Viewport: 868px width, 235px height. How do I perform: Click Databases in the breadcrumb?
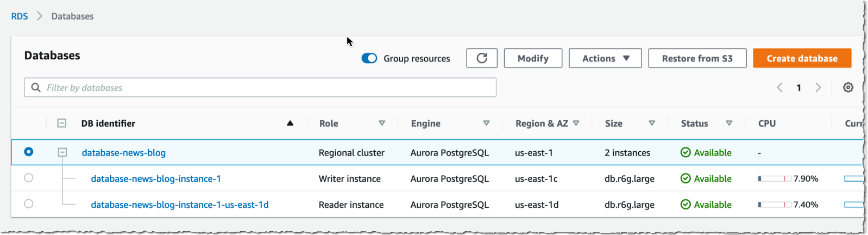click(72, 16)
